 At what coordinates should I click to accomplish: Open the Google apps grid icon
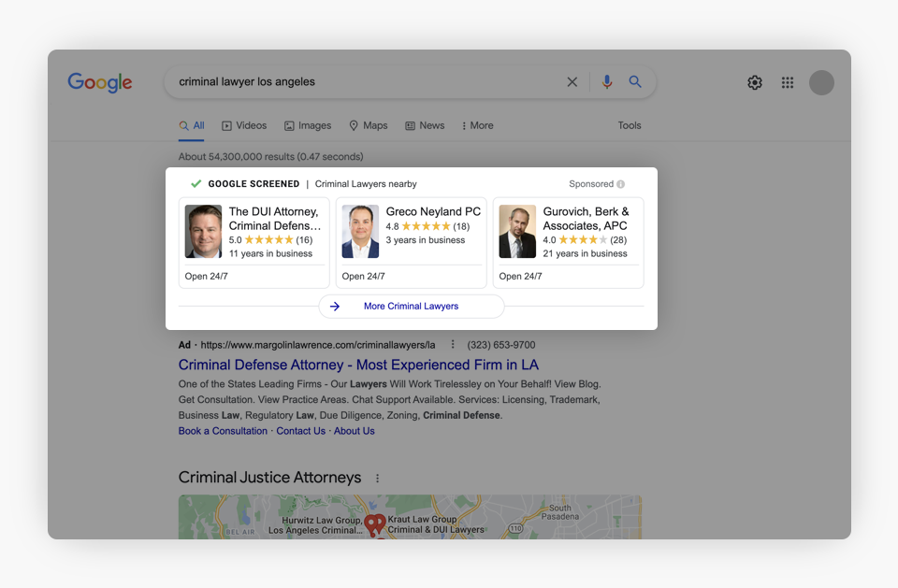(788, 82)
